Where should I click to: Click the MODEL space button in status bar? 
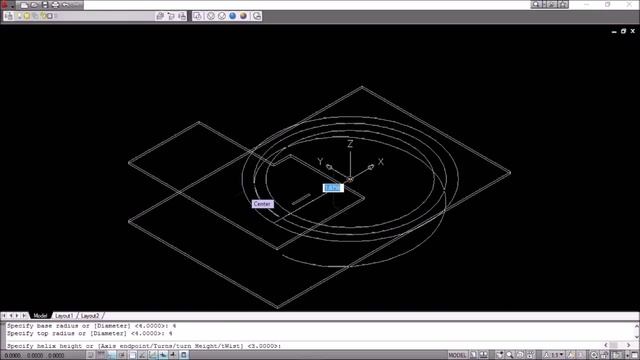click(457, 356)
